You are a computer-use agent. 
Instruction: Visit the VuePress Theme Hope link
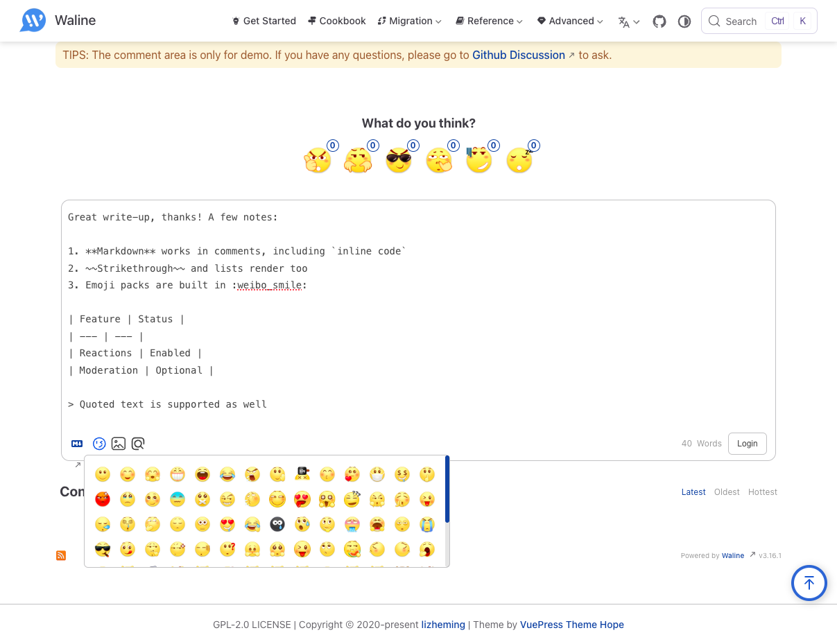[x=572, y=625]
